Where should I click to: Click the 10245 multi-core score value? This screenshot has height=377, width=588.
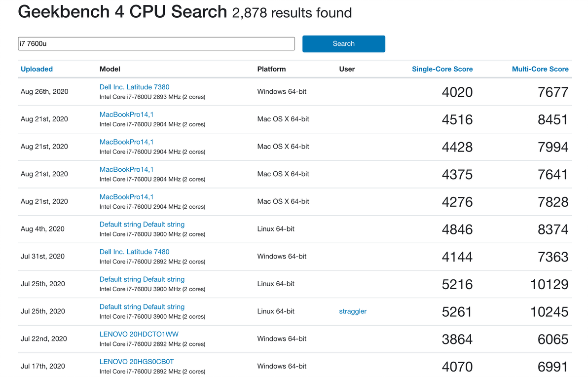pyautogui.click(x=549, y=312)
